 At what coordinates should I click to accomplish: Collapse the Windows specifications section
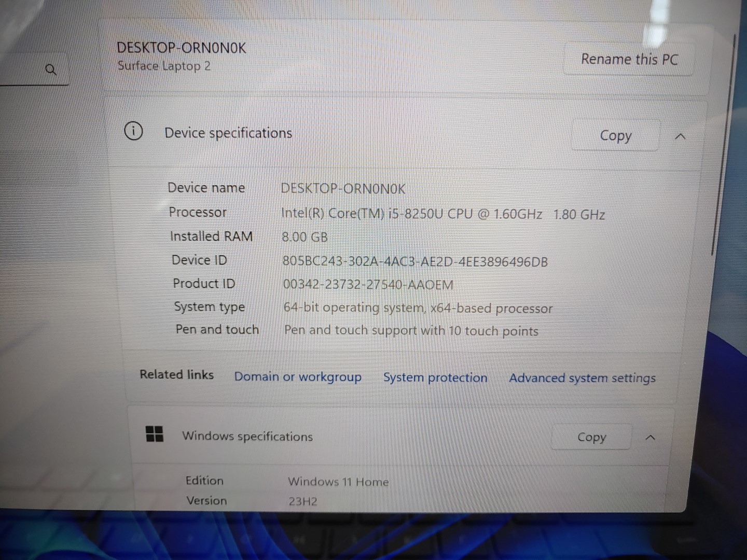pos(650,438)
